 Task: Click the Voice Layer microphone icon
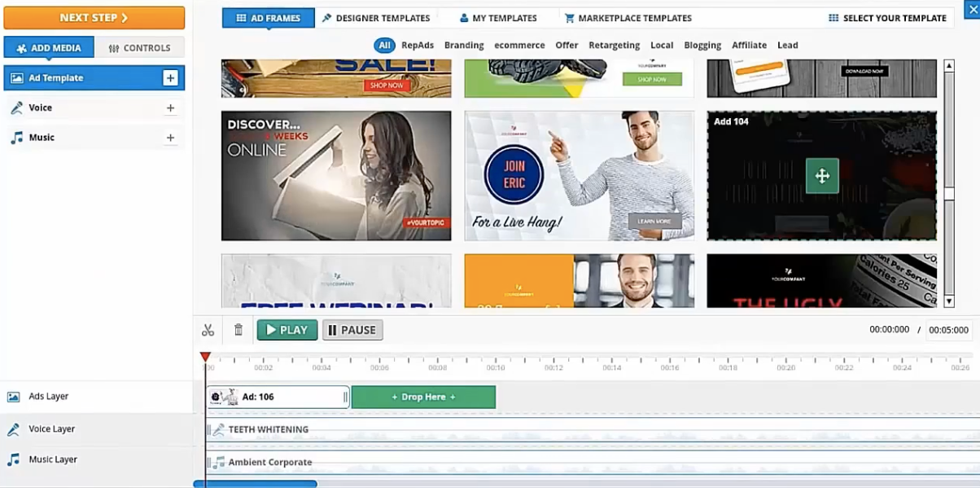[14, 429]
